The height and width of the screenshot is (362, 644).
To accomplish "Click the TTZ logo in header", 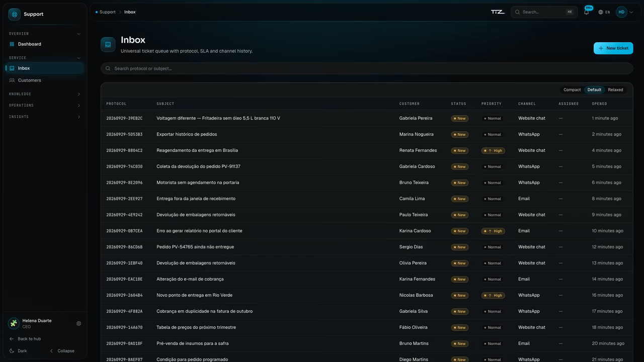I will pos(498,12).
